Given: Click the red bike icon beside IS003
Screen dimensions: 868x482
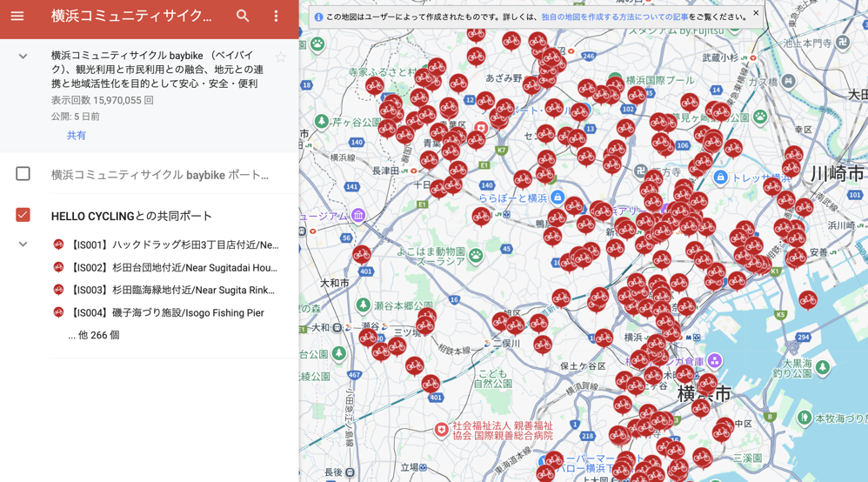Looking at the screenshot, I should [58, 290].
